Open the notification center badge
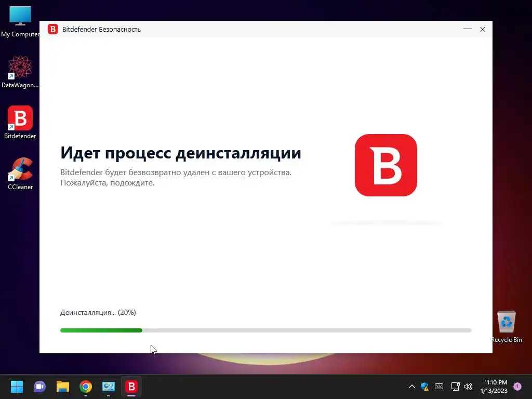The width and height of the screenshot is (532, 399). coord(517,386)
